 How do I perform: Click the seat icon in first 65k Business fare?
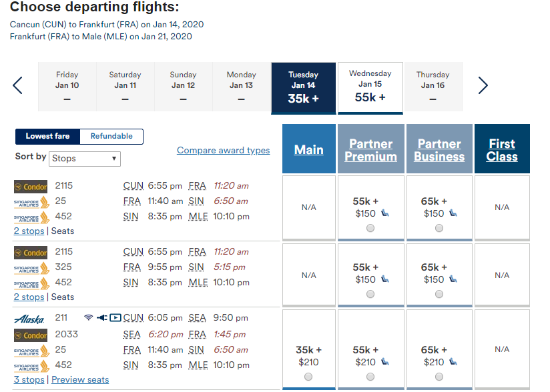tap(454, 213)
